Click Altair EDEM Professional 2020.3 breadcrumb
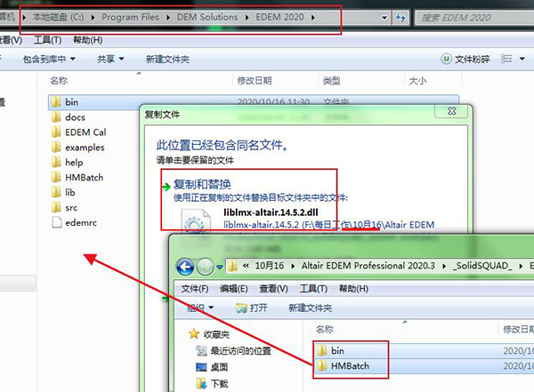The height and width of the screenshot is (392, 534). coord(368,266)
